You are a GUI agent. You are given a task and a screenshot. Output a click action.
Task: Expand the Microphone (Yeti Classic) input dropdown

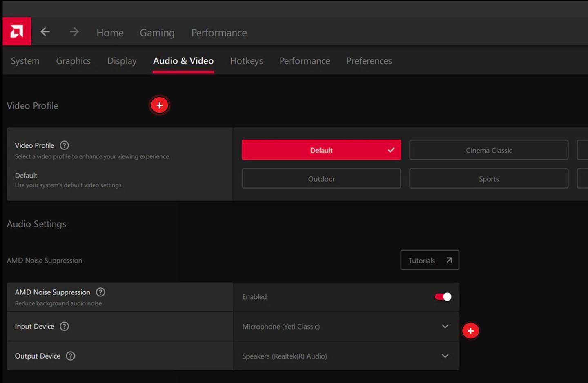coord(445,326)
